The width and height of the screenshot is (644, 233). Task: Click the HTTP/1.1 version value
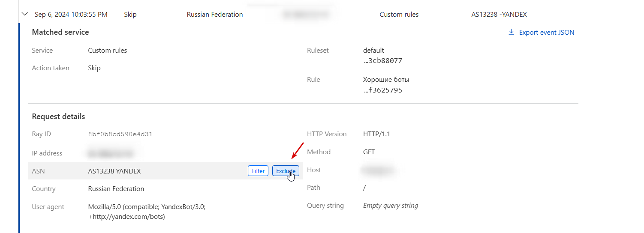click(376, 134)
